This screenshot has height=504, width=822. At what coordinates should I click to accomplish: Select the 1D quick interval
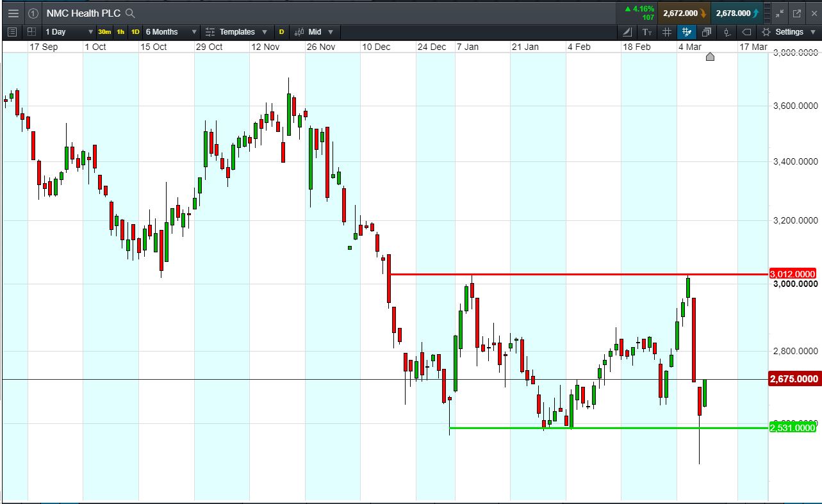[135, 32]
